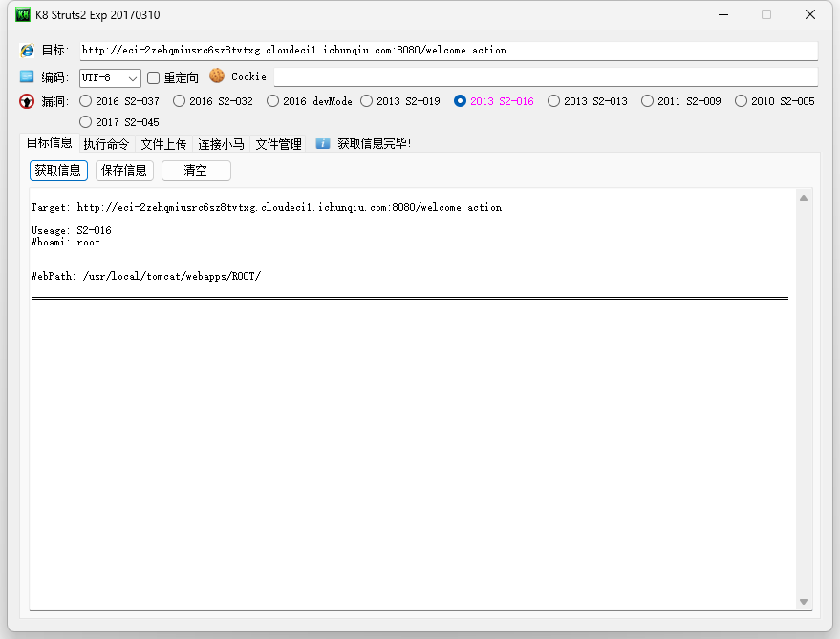Click the blue encoding icon beside 编码
The image size is (840, 639).
(26, 75)
